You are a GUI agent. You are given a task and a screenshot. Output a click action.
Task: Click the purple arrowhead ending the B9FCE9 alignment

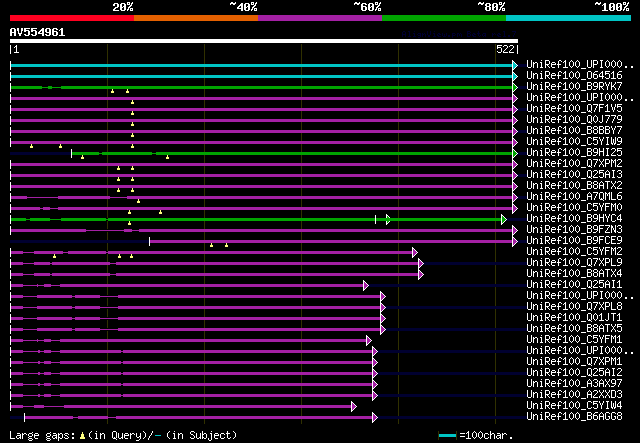coord(515,242)
